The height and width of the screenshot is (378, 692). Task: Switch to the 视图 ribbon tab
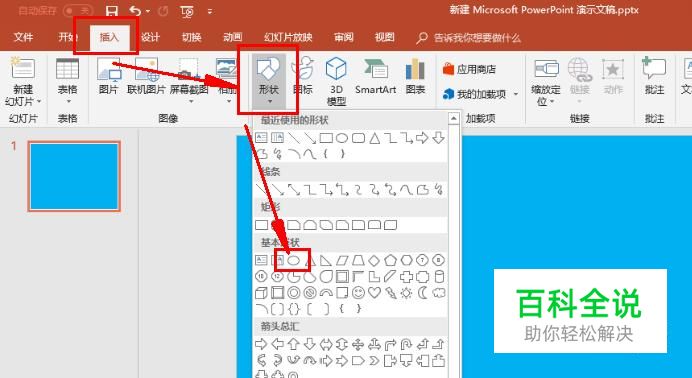384,37
